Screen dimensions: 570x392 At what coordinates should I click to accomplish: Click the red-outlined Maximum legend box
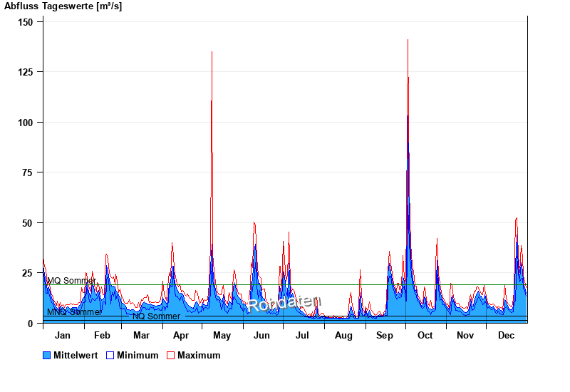[x=171, y=355]
